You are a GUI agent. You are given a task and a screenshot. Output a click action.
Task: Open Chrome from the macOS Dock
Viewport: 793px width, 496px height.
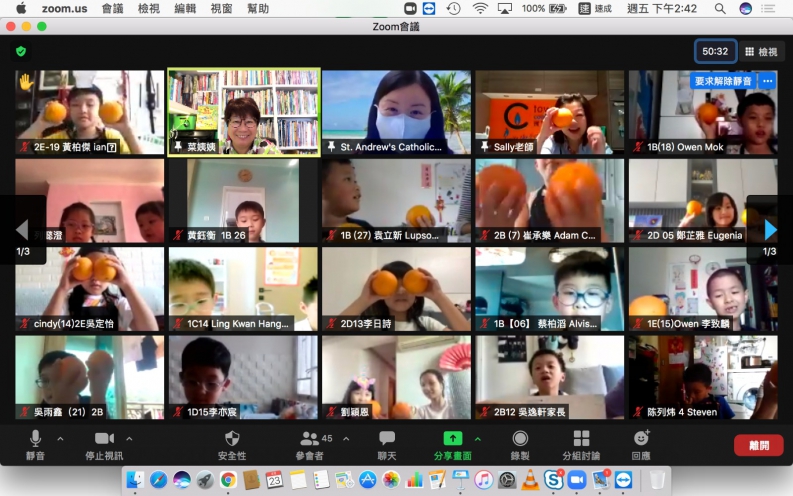(x=228, y=480)
